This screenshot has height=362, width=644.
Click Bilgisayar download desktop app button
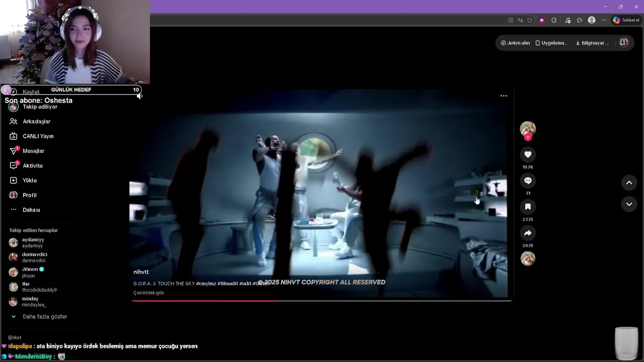coord(592,43)
